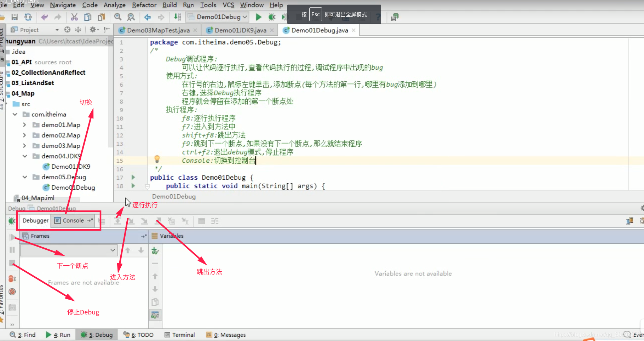Open the 3: Find tool window
Viewport: 644px width, 341px height.
(x=23, y=335)
